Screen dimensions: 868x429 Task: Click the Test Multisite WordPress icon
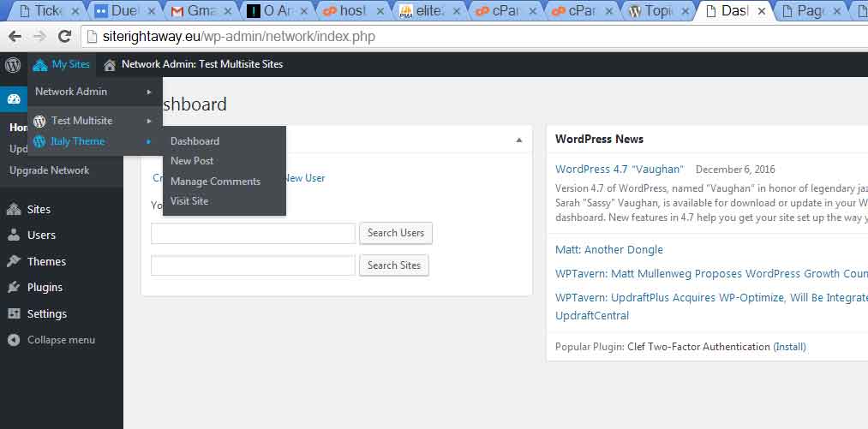pos(39,121)
